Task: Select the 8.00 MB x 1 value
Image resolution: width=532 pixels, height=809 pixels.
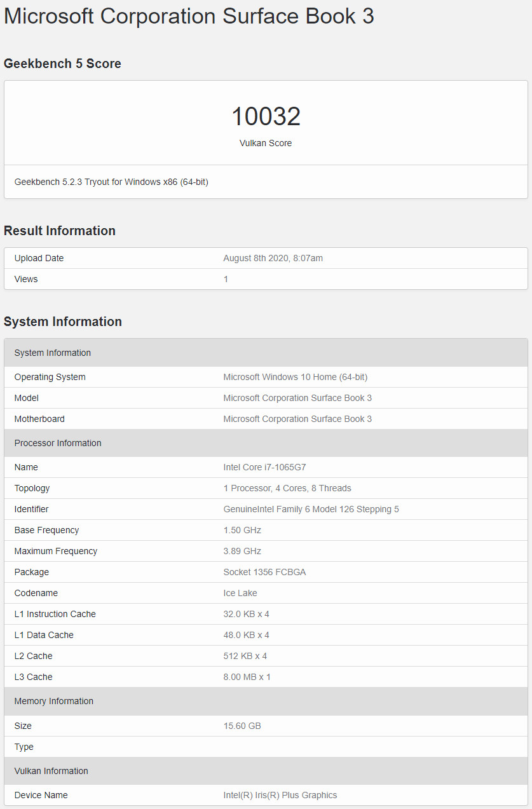Action: click(247, 677)
